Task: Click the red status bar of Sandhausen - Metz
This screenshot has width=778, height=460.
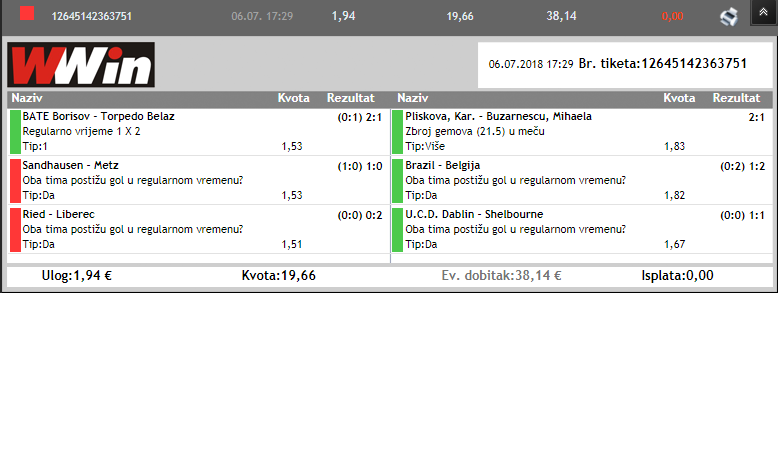Action: tap(15, 181)
